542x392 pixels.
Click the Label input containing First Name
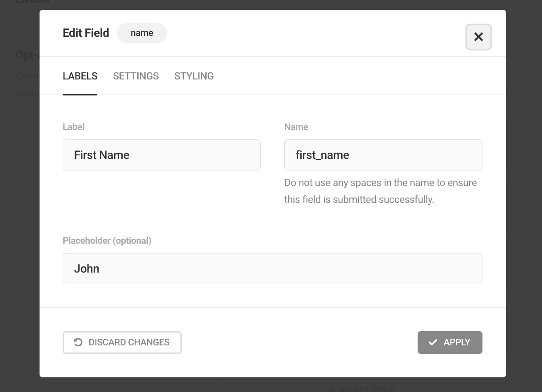162,155
